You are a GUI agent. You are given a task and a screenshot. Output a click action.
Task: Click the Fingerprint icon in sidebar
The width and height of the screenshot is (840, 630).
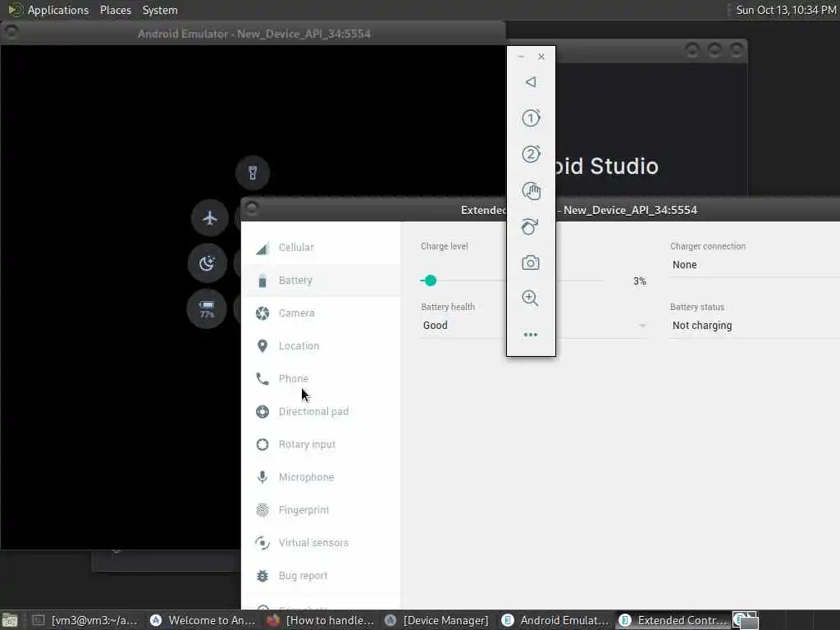262,510
